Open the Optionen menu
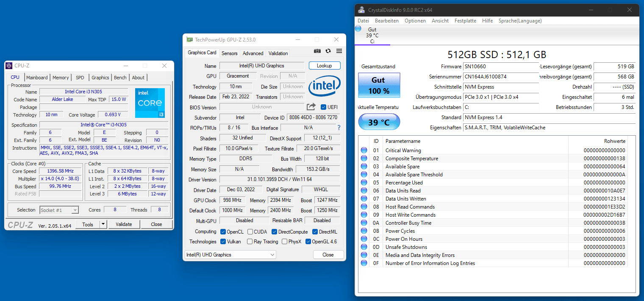This screenshot has height=301, width=644. click(x=415, y=21)
